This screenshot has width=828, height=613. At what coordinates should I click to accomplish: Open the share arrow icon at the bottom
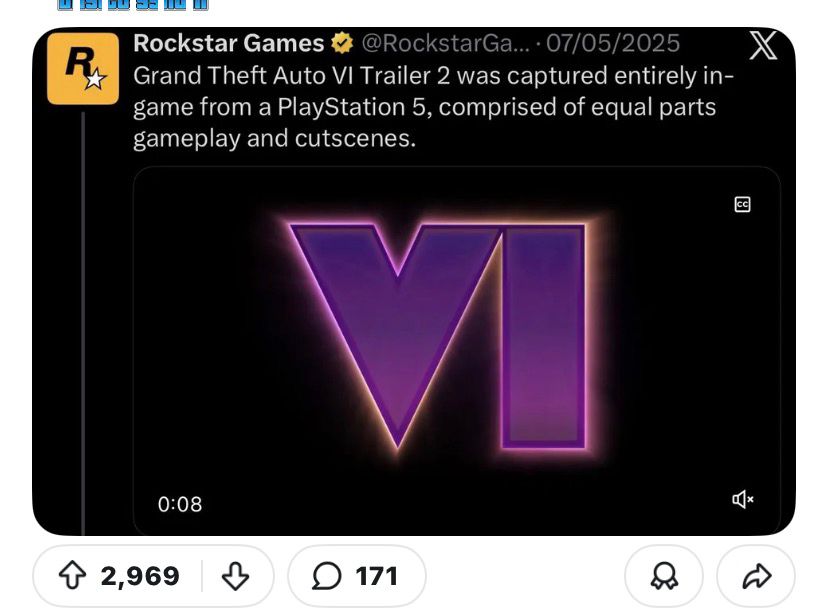pyautogui.click(x=755, y=576)
